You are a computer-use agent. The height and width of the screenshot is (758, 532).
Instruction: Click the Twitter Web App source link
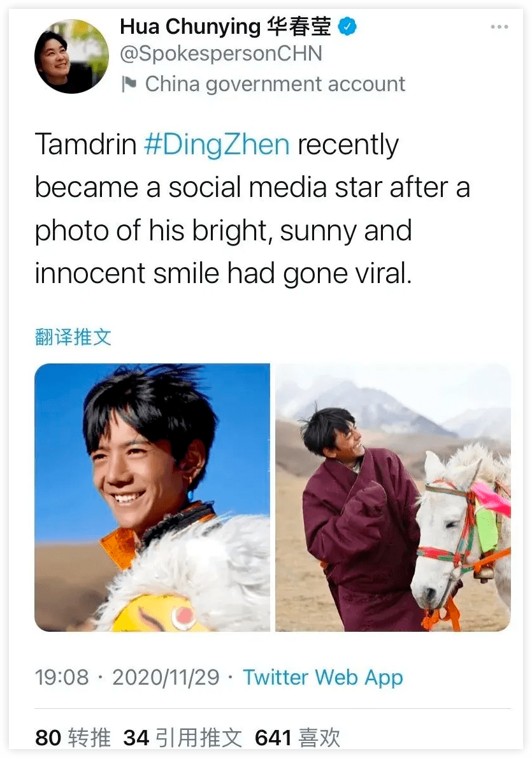click(323, 677)
